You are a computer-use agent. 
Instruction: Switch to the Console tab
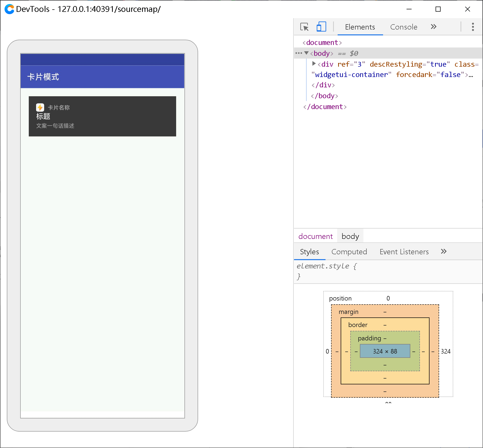click(x=404, y=27)
